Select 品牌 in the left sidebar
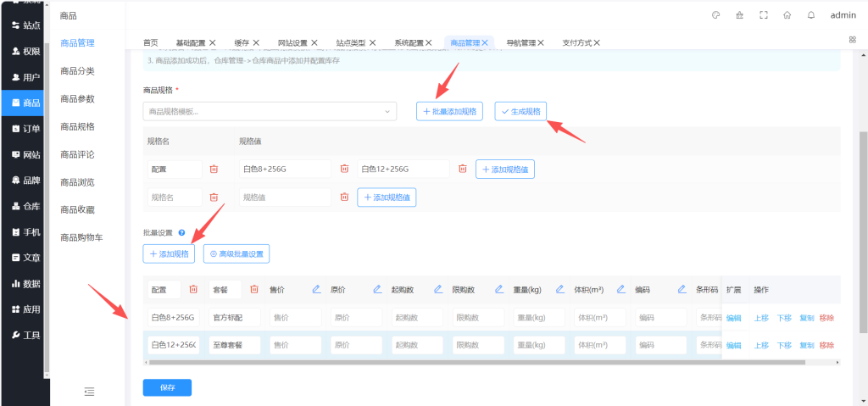The height and width of the screenshot is (406, 868). [25, 180]
